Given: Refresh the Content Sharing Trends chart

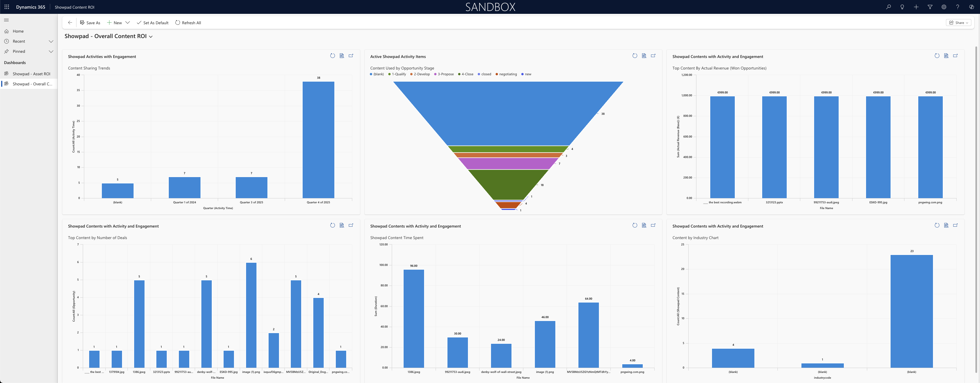Looking at the screenshot, I should (x=332, y=56).
